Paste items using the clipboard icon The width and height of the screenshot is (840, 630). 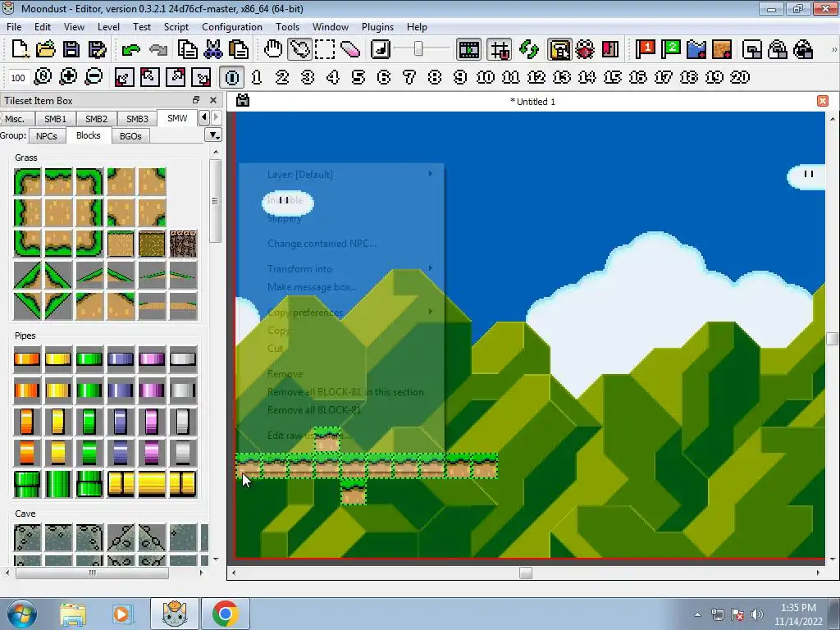[x=239, y=49]
